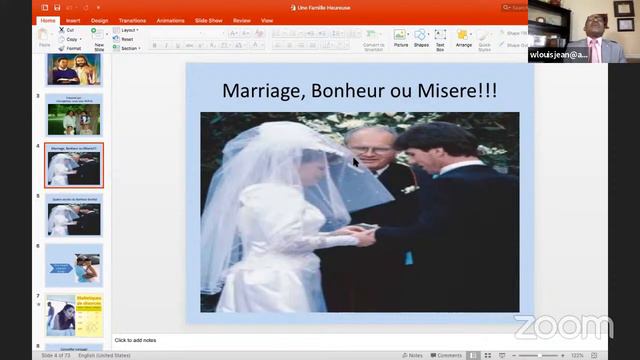Adjust the zoom slider in the status bar
The width and height of the screenshot is (640, 360).
(x=539, y=356)
